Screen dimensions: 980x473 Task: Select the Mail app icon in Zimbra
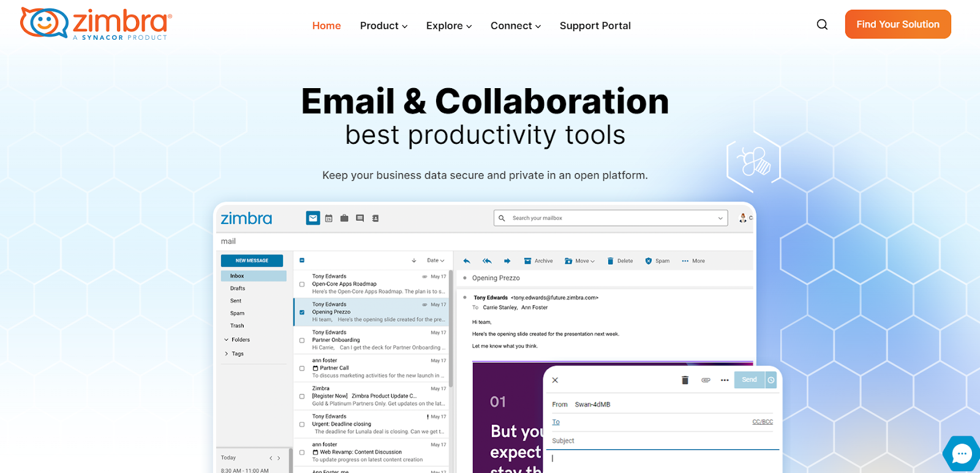tap(313, 218)
